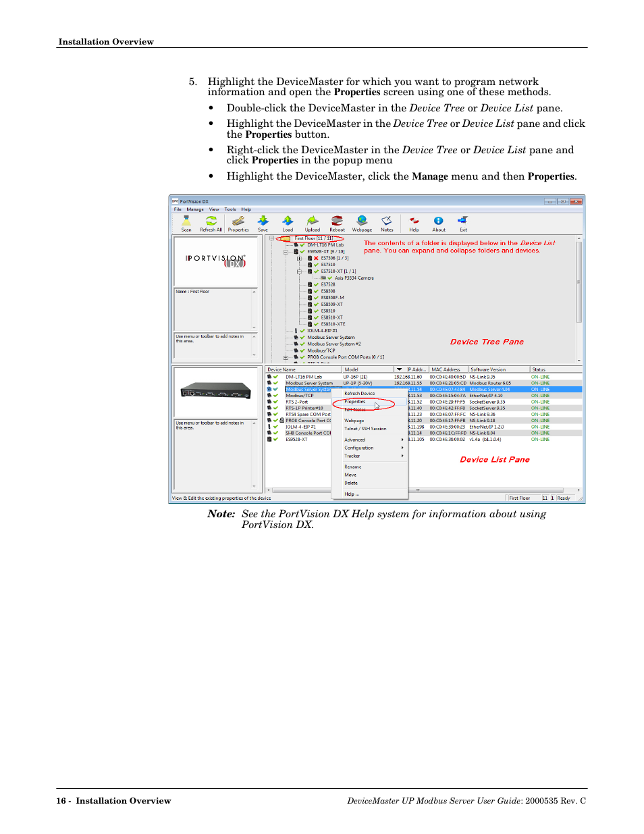Choose Move in the context menu
This screenshot has width=644, height=834.
[350, 475]
